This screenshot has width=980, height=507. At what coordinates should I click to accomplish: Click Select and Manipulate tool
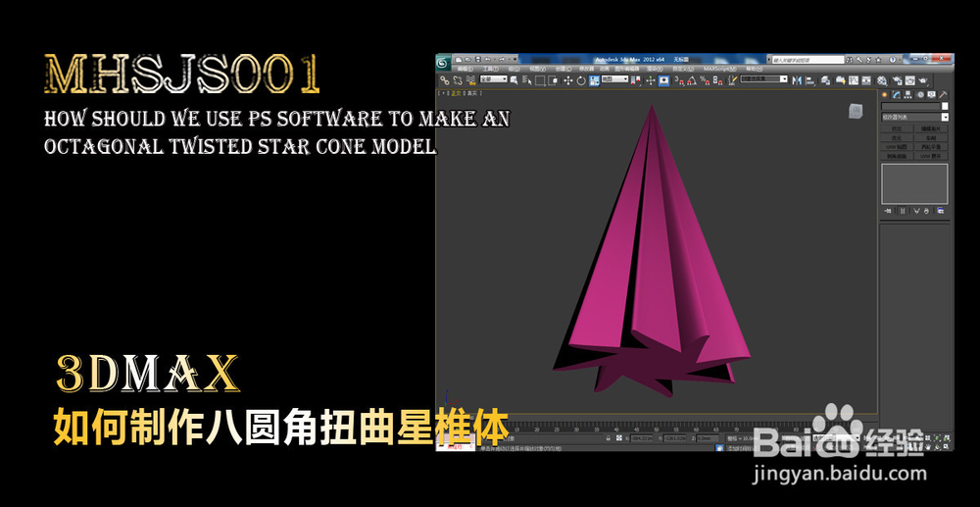click(650, 80)
